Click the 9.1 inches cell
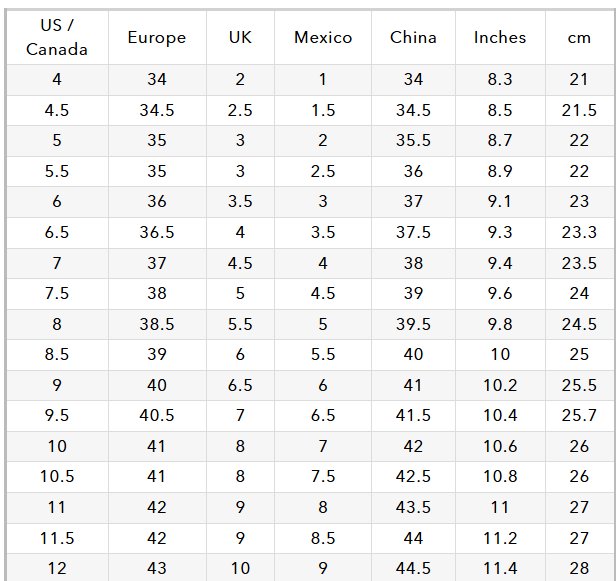Image resolution: width=616 pixels, height=581 pixels. tap(500, 202)
